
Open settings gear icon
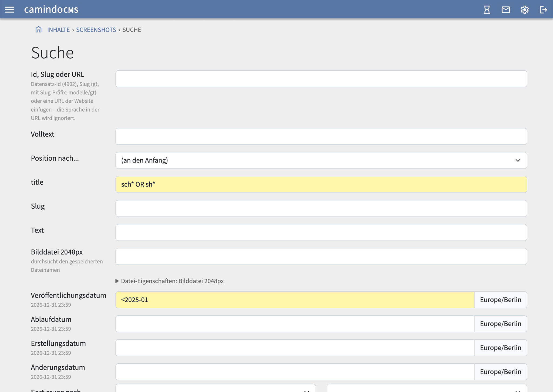click(x=524, y=10)
